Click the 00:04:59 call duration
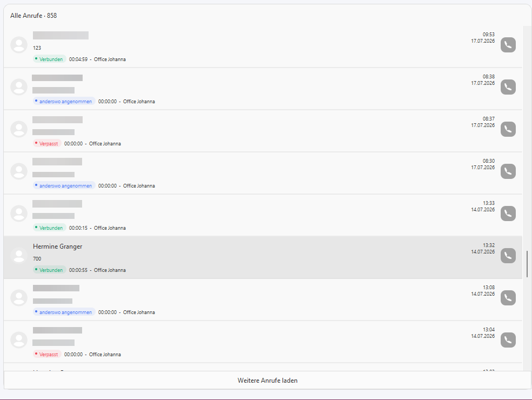This screenshot has width=532, height=400. 78,59
